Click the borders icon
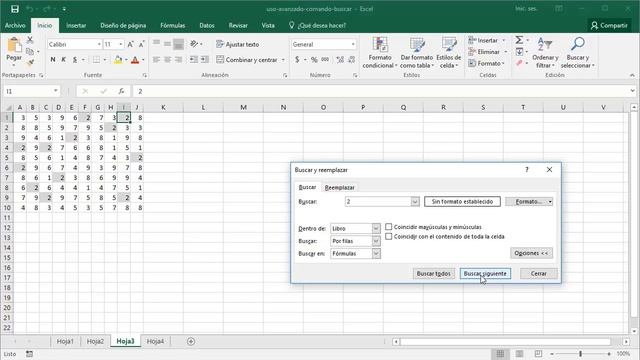The image size is (640, 360). pos(96,60)
